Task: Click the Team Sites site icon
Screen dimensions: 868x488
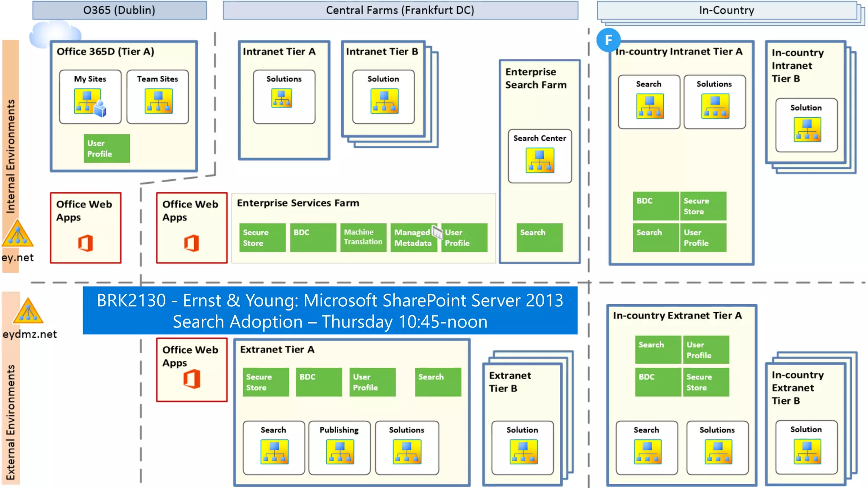Action: pyautogui.click(x=158, y=101)
